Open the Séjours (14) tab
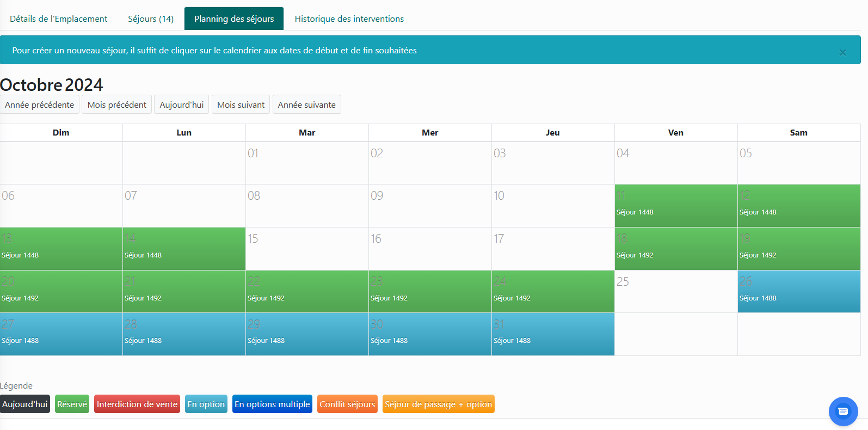The height and width of the screenshot is (430, 868). pos(151,19)
